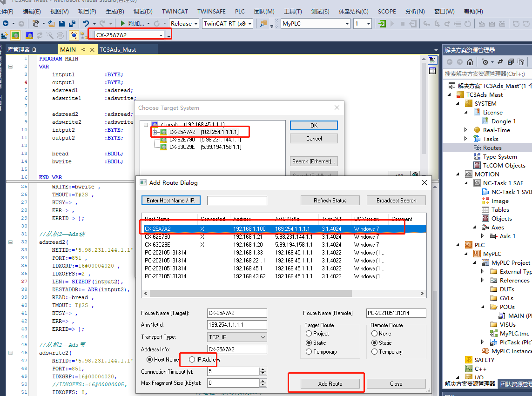Image resolution: width=532 pixels, height=396 pixels.
Task: Open the TWINSAFE menu
Action: pos(211,11)
